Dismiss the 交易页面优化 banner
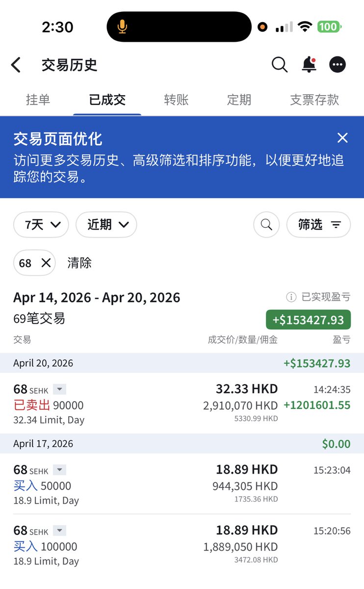The width and height of the screenshot is (364, 589). click(342, 138)
